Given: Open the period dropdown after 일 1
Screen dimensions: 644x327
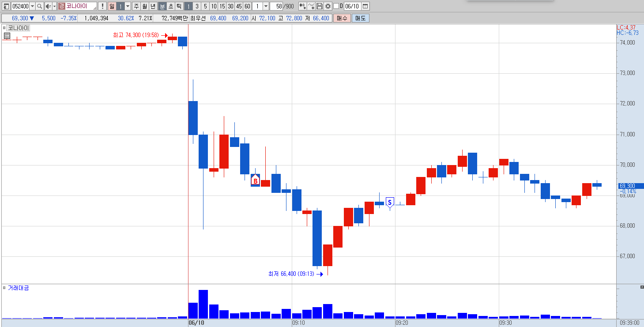Looking at the screenshot, I should pos(128,6).
